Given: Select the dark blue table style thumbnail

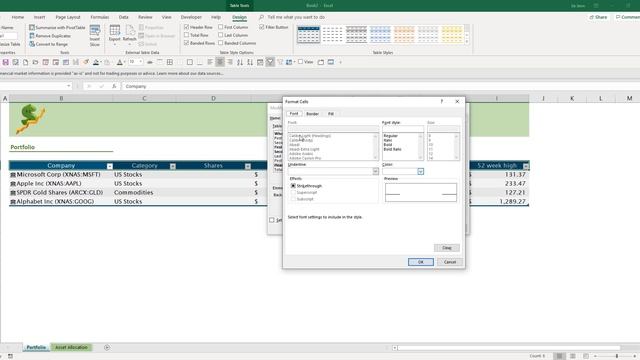Looking at the screenshot, I should [x=309, y=34].
